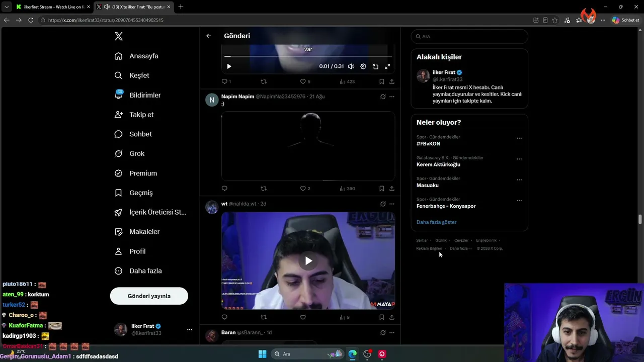Click the Ara search field on X
This screenshot has width=644, height=362.
point(469,36)
